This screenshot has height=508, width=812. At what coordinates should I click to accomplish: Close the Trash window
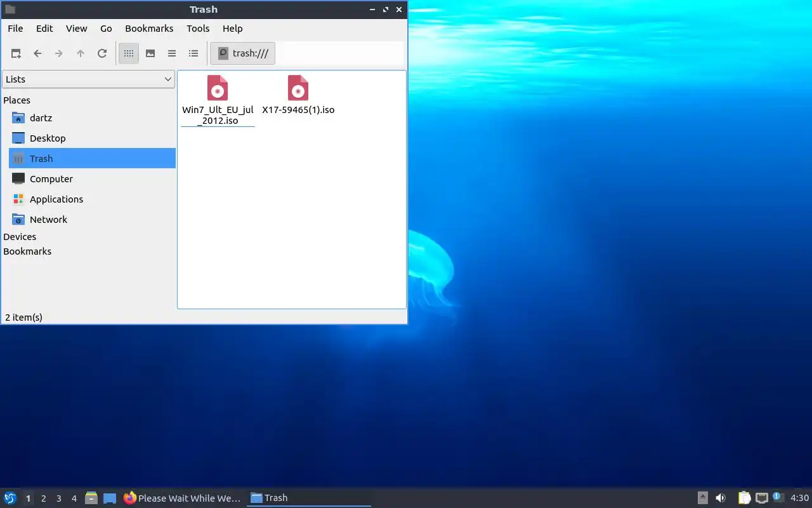coord(399,10)
